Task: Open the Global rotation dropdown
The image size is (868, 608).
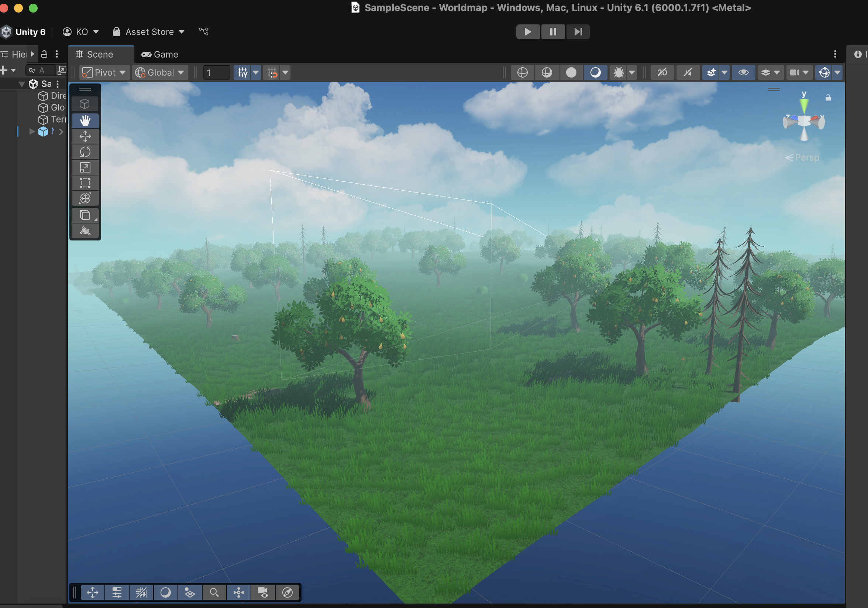Action: [x=160, y=72]
